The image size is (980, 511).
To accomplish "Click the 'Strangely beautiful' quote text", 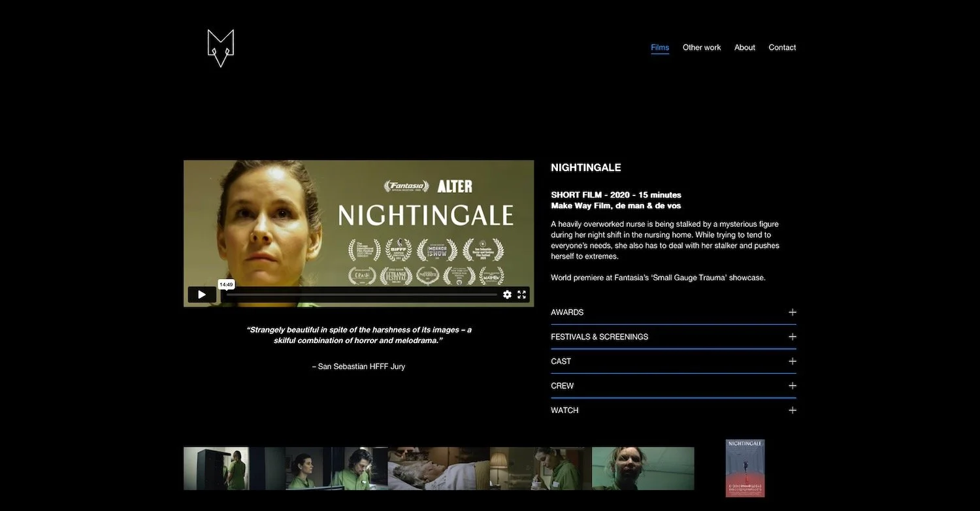I will (x=359, y=335).
